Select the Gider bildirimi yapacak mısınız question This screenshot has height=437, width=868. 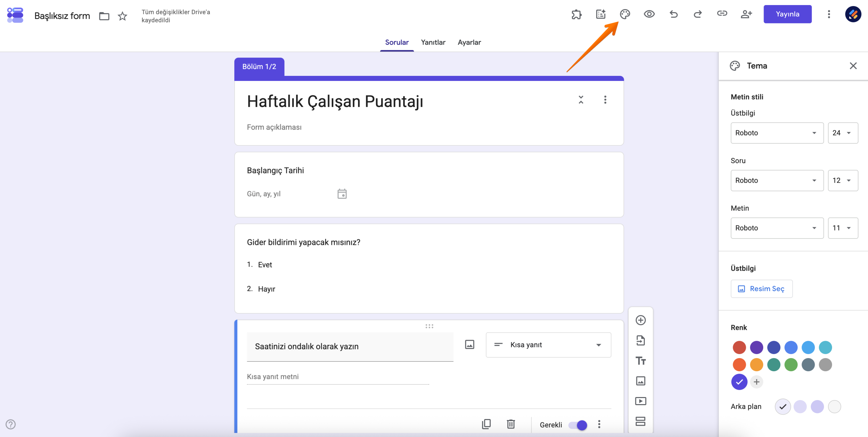pos(303,242)
